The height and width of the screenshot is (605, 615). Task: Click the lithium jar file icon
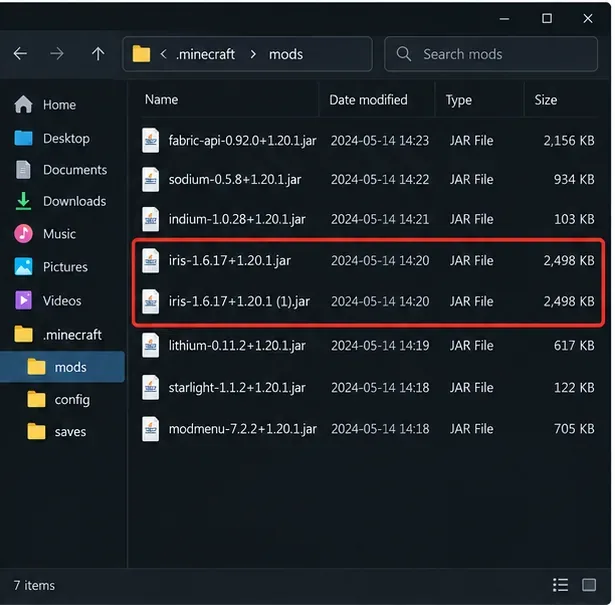(151, 345)
